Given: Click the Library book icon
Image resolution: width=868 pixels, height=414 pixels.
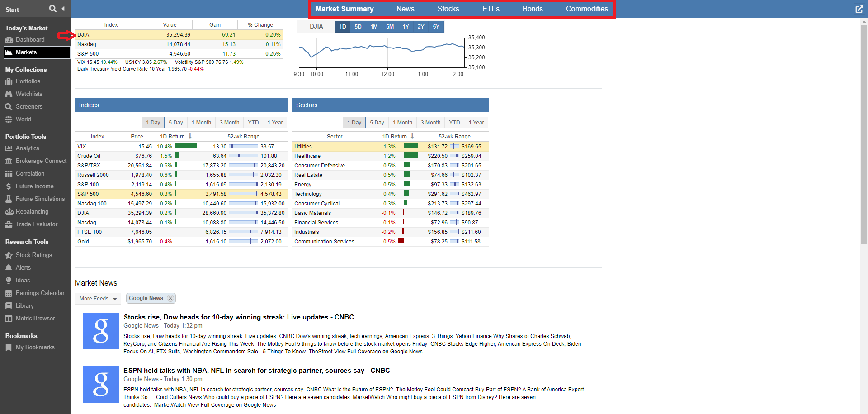Looking at the screenshot, I should pyautogui.click(x=9, y=306).
